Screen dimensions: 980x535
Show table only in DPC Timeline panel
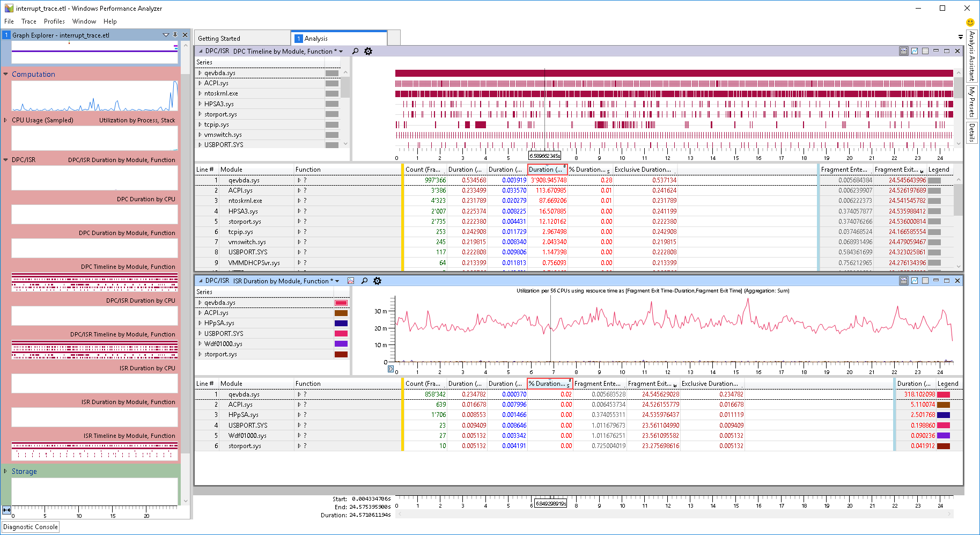[925, 51]
